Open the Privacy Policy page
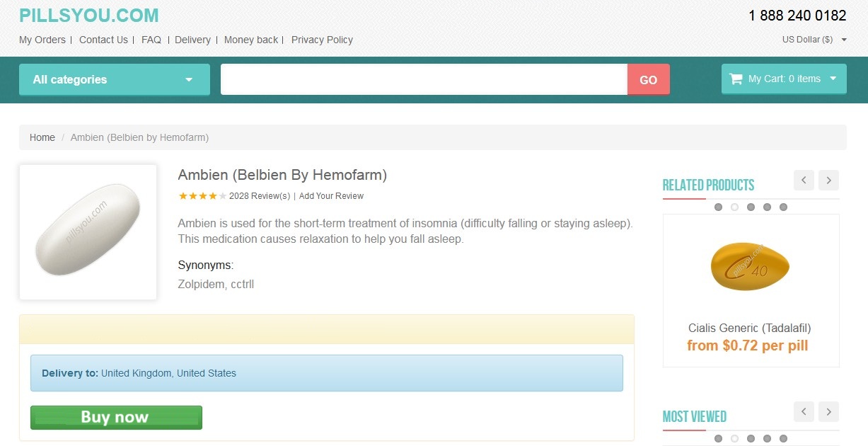The image size is (868, 446). point(322,40)
